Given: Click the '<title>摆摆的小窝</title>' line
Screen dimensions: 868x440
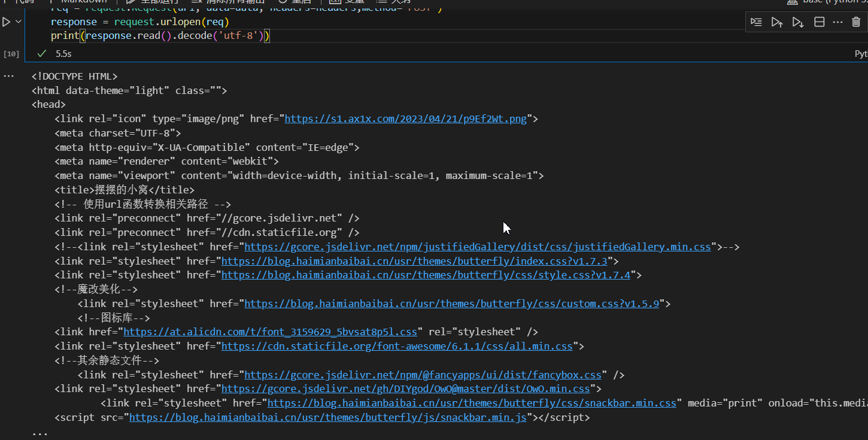Looking at the screenshot, I should [x=125, y=190].
